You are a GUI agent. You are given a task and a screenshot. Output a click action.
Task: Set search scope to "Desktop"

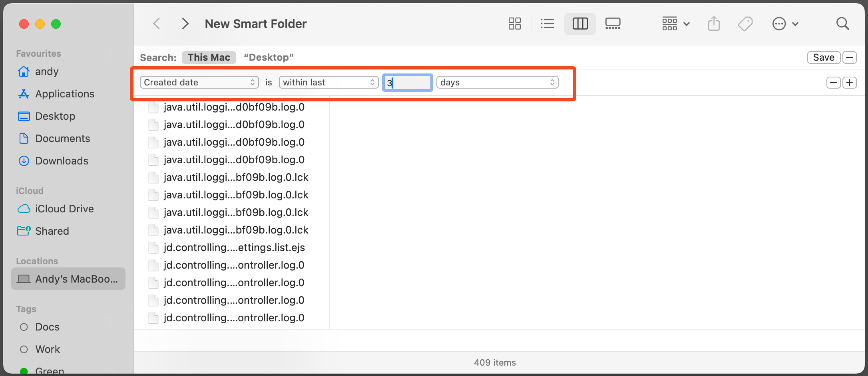coord(269,57)
